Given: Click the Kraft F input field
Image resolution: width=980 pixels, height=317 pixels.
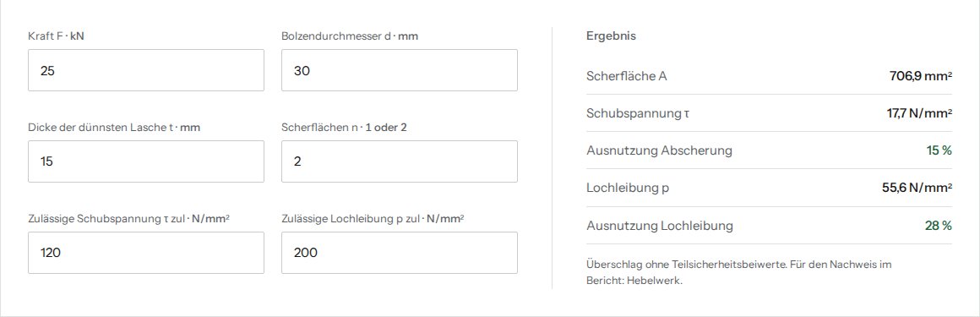Looking at the screenshot, I should 145,70.
